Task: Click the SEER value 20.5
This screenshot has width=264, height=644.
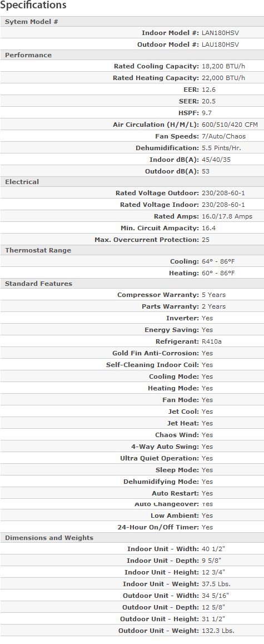Action: click(x=208, y=101)
